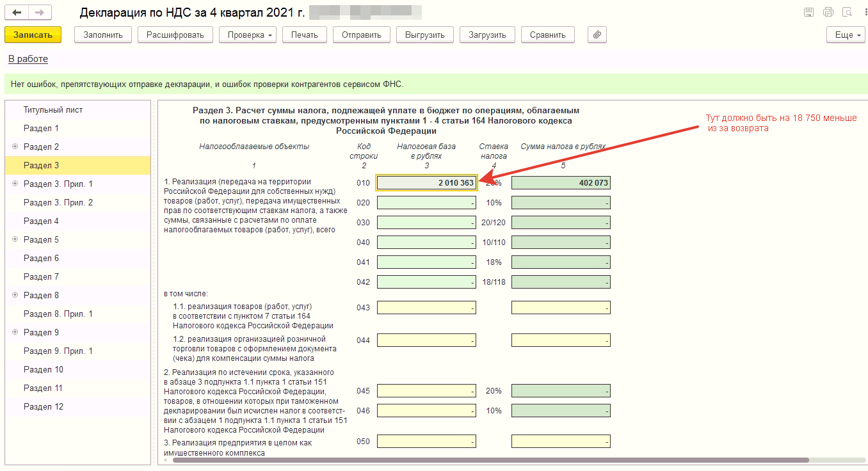The width and height of the screenshot is (868, 471).
Task: Open the В работе status link
Action: (28, 59)
